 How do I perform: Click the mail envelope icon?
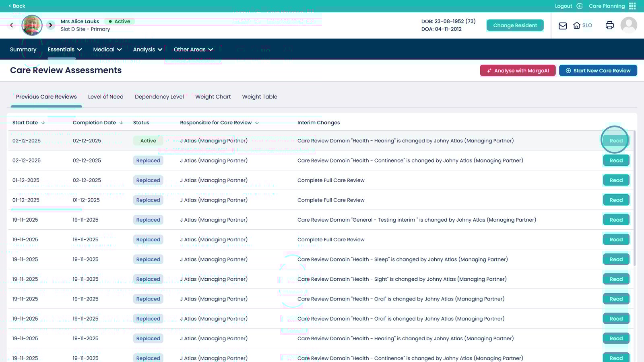pyautogui.click(x=563, y=26)
